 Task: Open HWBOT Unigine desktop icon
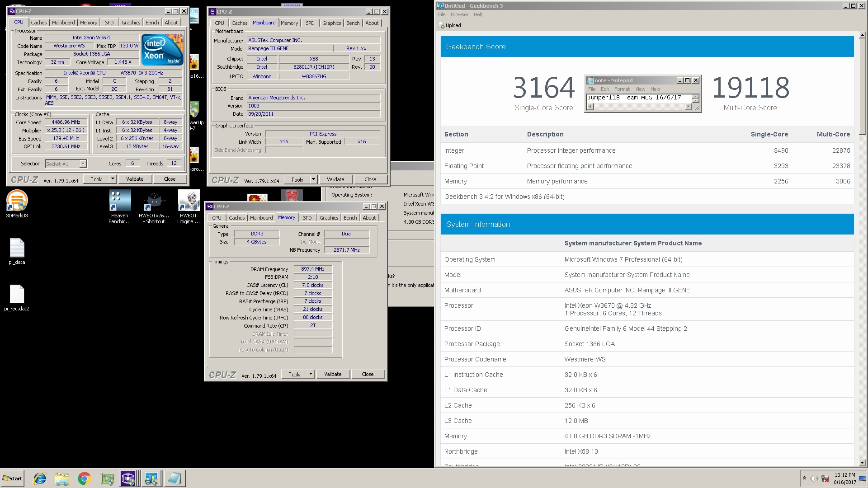[189, 206]
